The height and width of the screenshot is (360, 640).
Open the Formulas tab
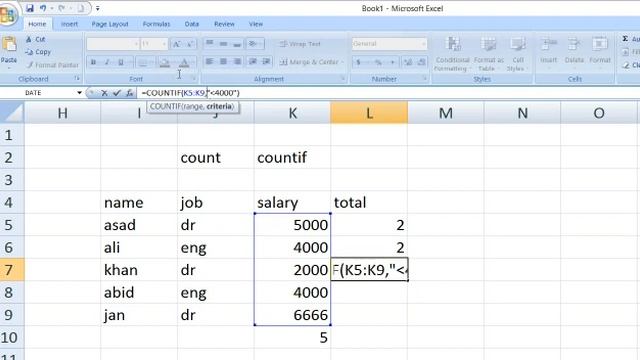click(156, 24)
